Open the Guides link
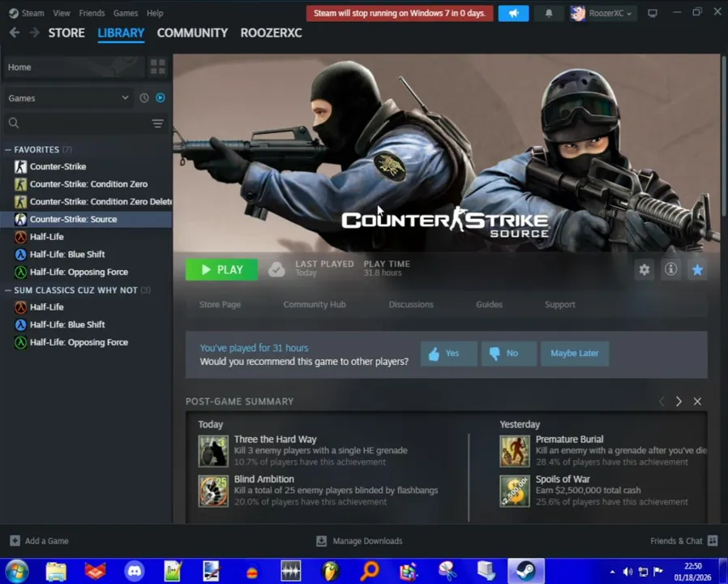728x584 pixels. pyautogui.click(x=490, y=305)
